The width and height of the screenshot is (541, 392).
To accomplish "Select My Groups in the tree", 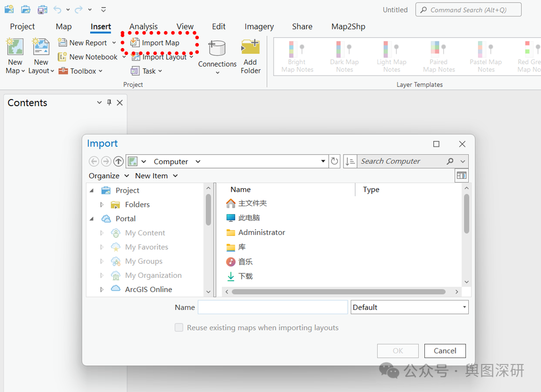I will tap(144, 261).
